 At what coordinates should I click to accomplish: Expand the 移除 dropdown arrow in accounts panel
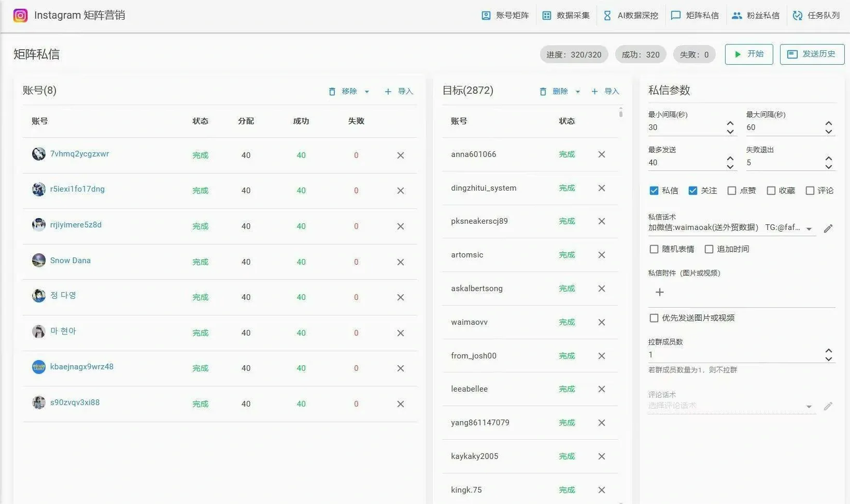(367, 91)
